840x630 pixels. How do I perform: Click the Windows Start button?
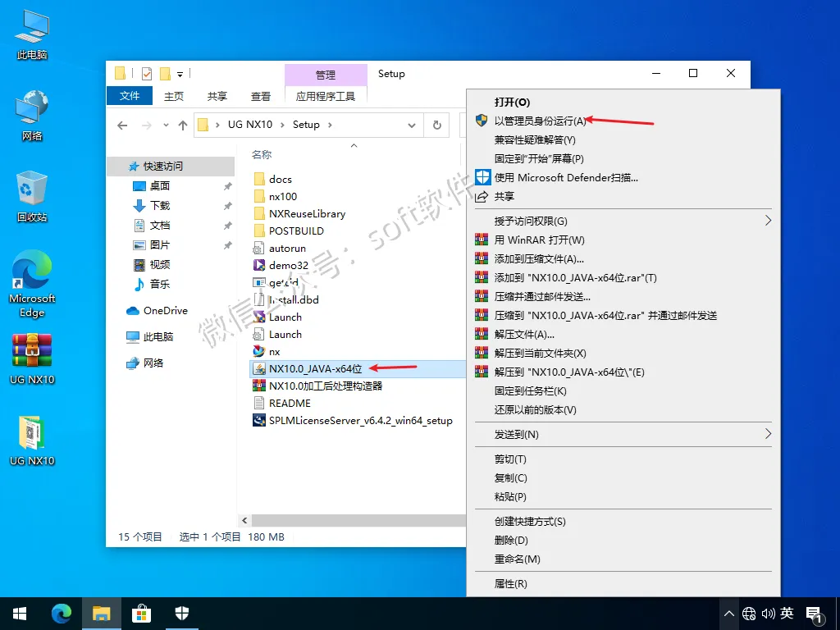pyautogui.click(x=20, y=614)
